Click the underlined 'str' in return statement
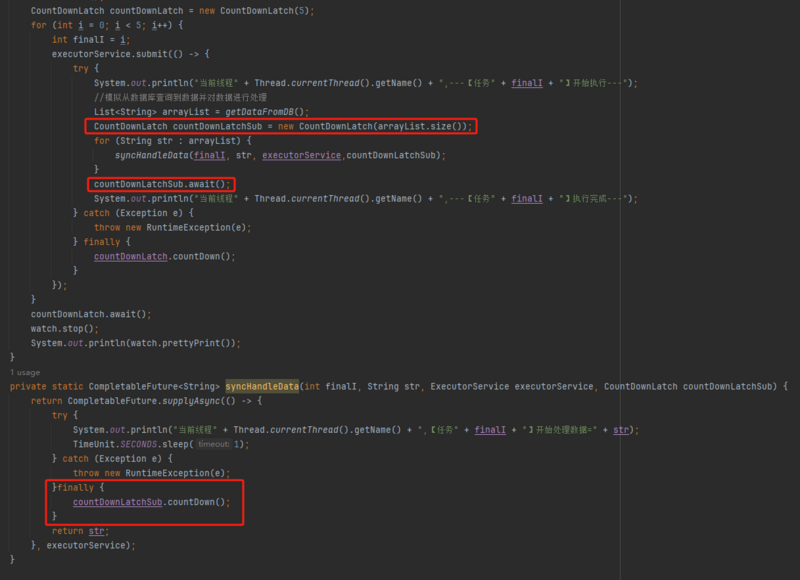 96,531
